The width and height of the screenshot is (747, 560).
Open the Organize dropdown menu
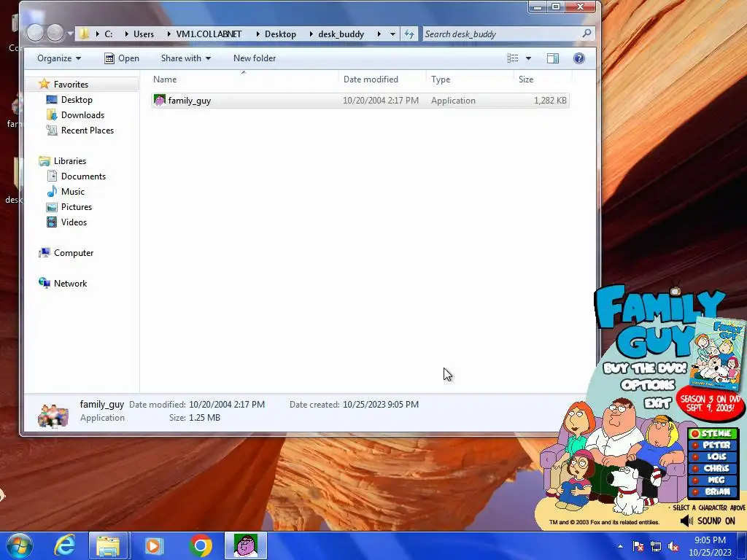coord(59,58)
